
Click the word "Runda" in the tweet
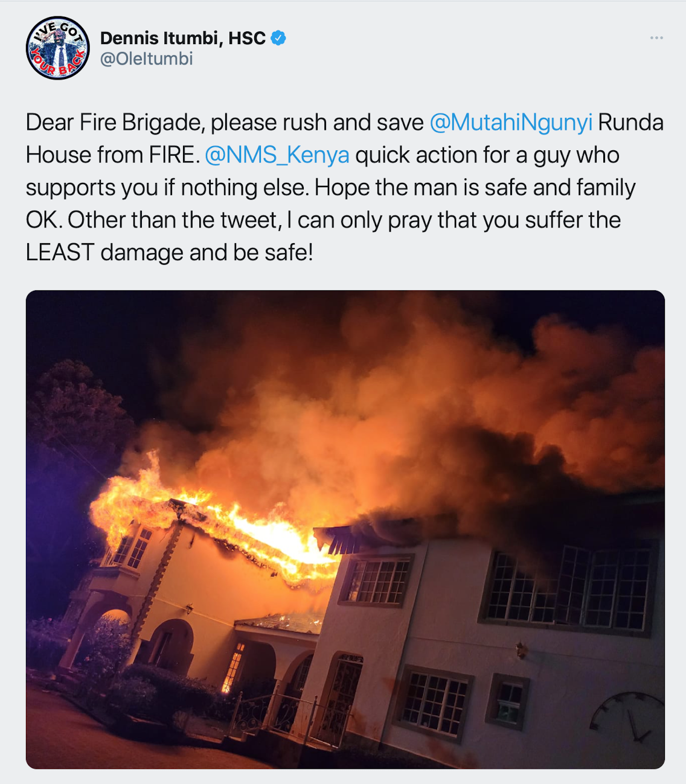(x=631, y=123)
